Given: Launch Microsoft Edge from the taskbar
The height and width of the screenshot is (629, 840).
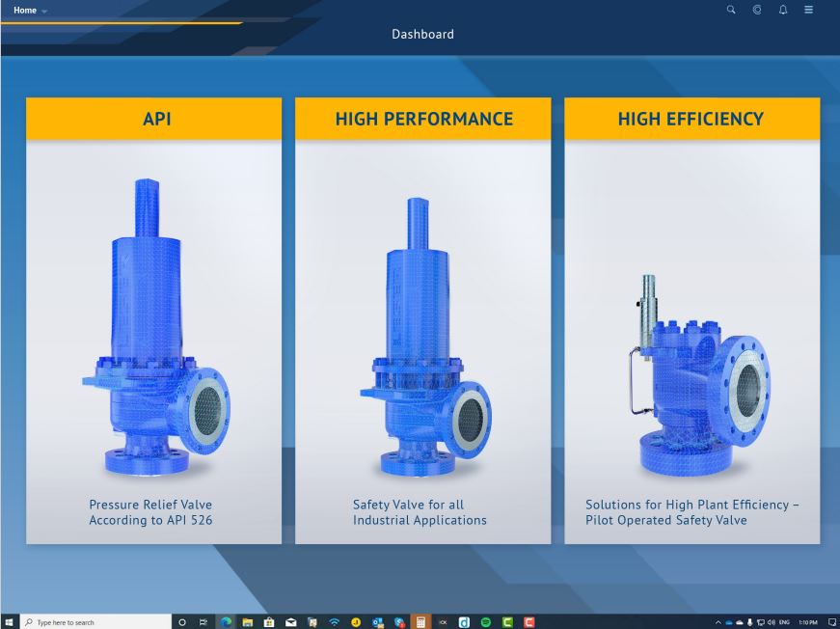Looking at the screenshot, I should click(x=226, y=622).
